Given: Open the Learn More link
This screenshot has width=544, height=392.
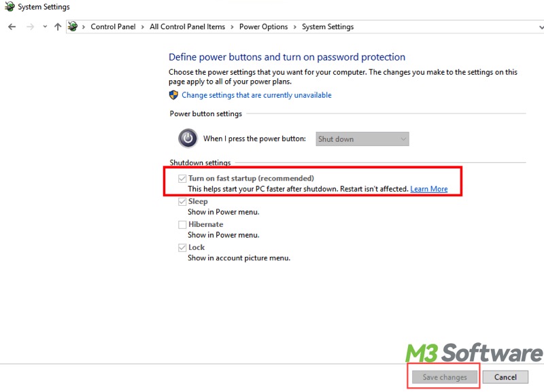Looking at the screenshot, I should (x=428, y=189).
